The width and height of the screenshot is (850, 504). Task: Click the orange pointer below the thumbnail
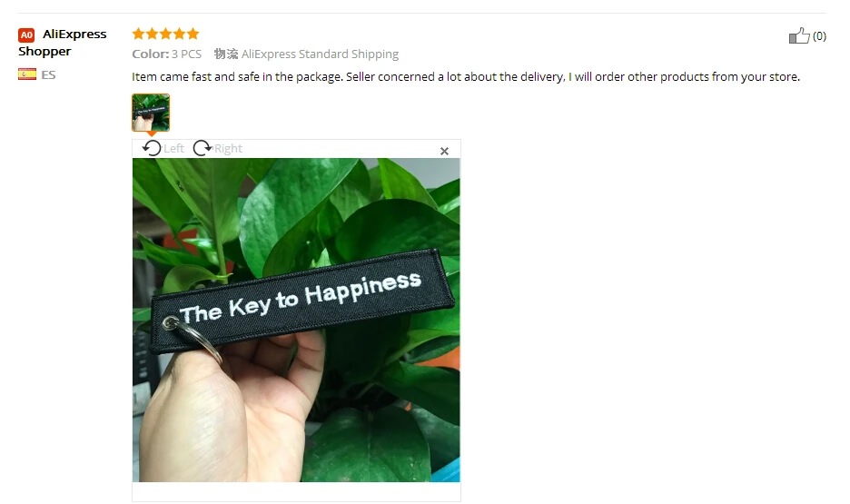click(152, 133)
